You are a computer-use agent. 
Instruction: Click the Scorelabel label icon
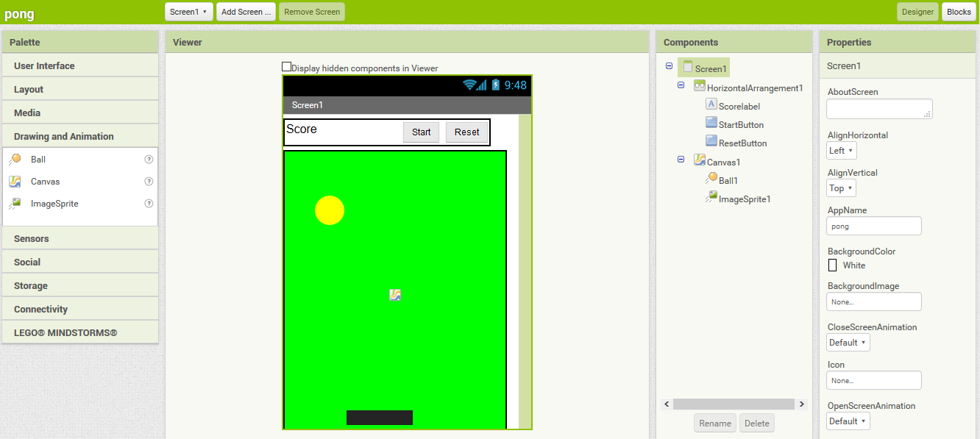point(711,104)
